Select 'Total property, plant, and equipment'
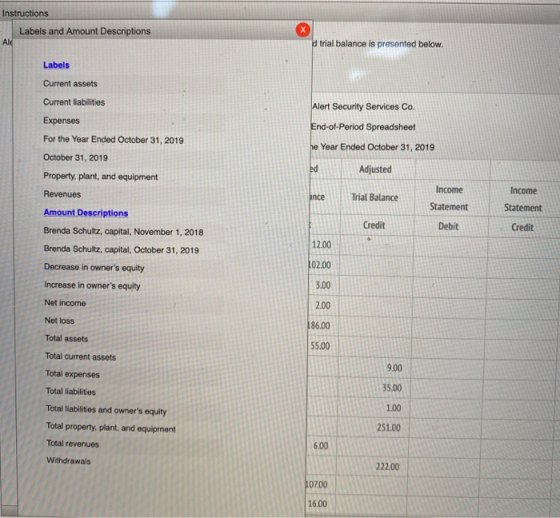The image size is (560, 518). (111, 427)
